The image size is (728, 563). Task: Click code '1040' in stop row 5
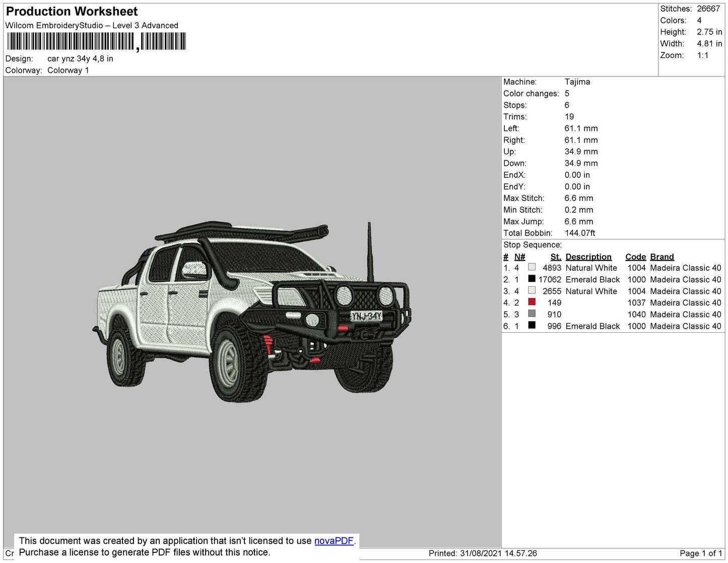coord(637,314)
